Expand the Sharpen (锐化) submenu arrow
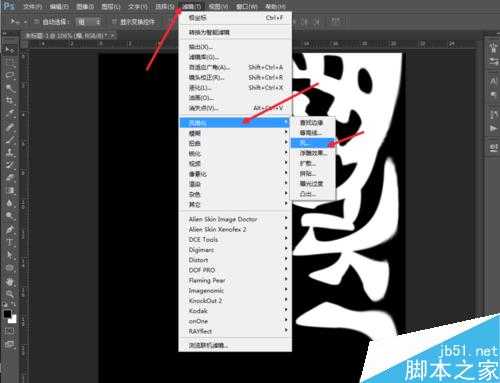500x383 pixels. click(x=286, y=153)
